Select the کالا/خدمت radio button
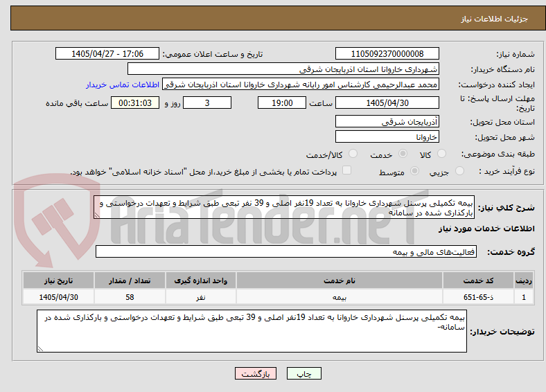The height and width of the screenshot is (392, 546). [353, 154]
